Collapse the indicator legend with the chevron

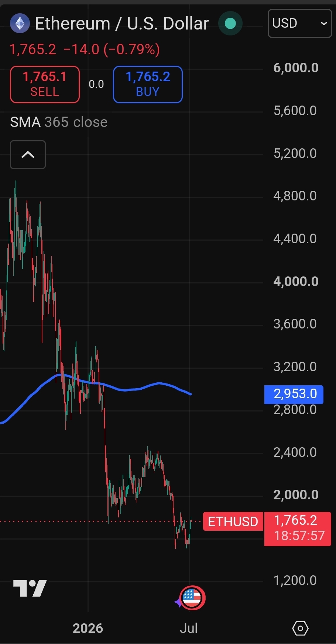[28, 155]
